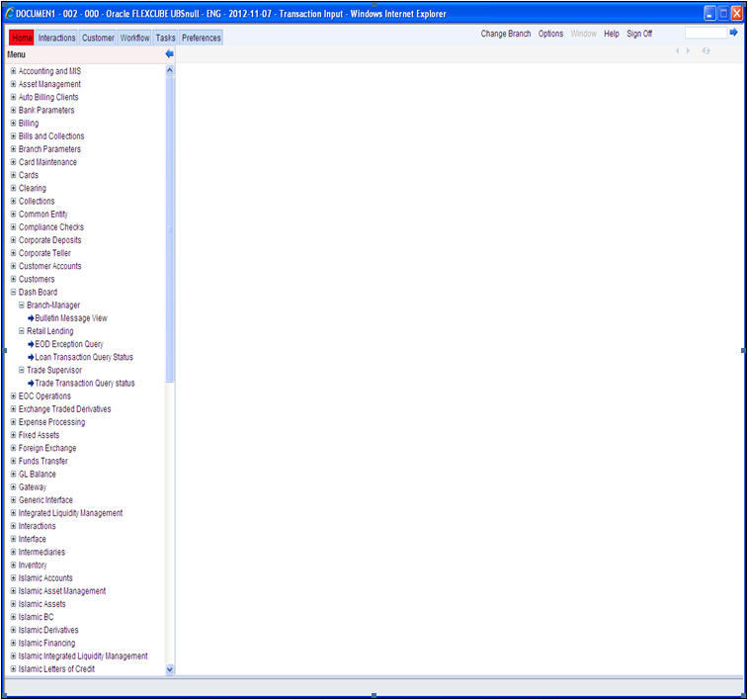Viewport: 748px width, 700px height.
Task: Close the Internet Explorer window
Action: (x=737, y=14)
